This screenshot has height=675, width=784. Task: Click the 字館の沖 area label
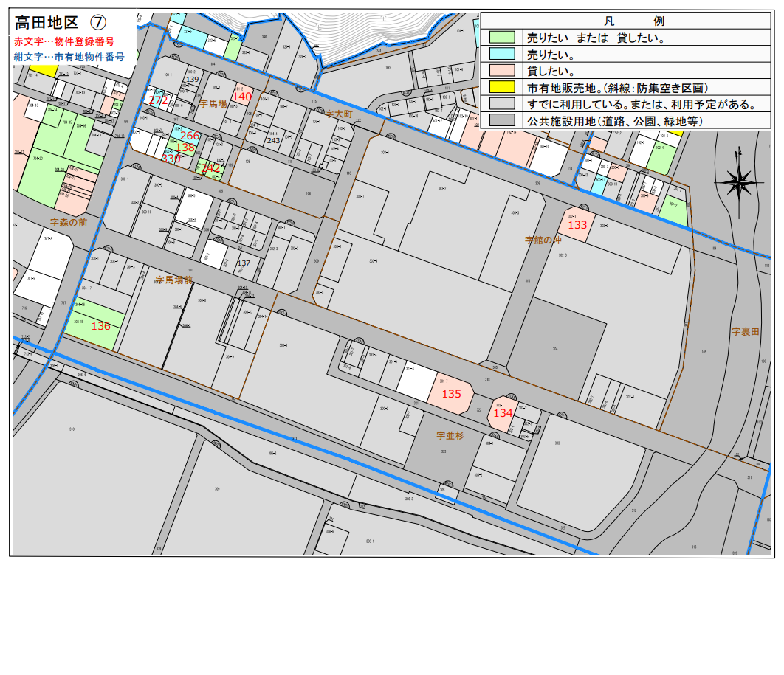[x=543, y=240]
